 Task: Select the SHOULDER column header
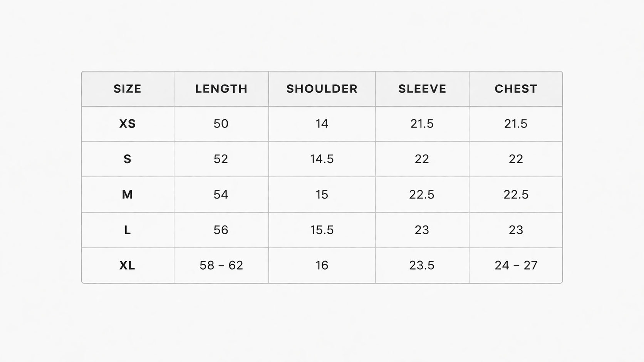coord(322,89)
